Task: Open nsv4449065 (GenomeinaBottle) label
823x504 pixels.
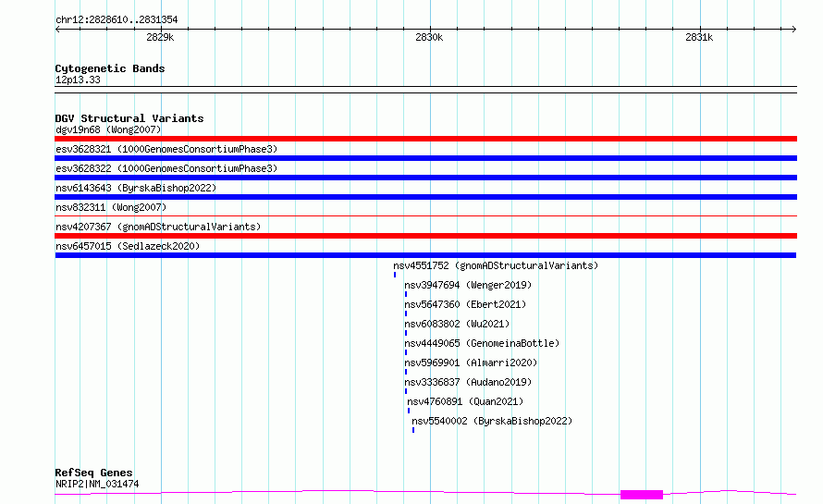Action: 482,343
